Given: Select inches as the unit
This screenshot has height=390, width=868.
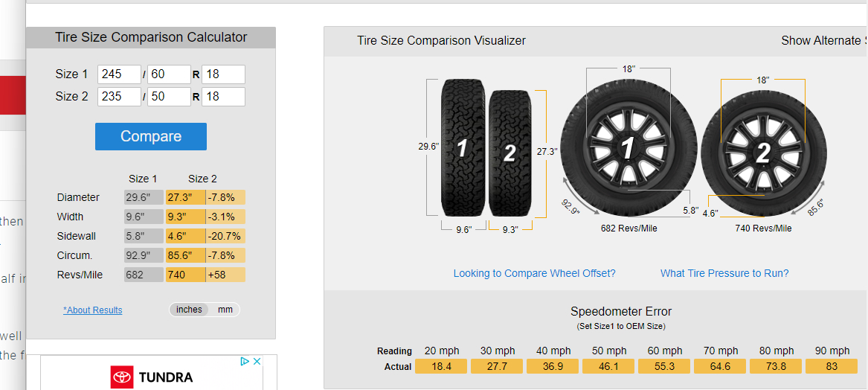Looking at the screenshot, I should (189, 310).
